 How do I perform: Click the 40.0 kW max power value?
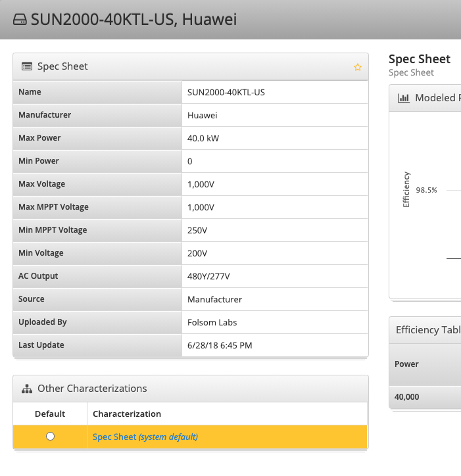(203, 139)
